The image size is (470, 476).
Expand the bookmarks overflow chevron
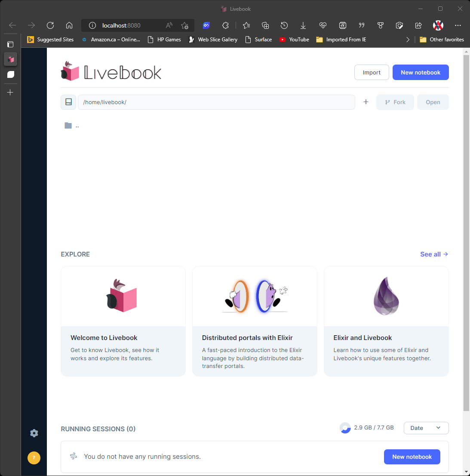pos(408,40)
